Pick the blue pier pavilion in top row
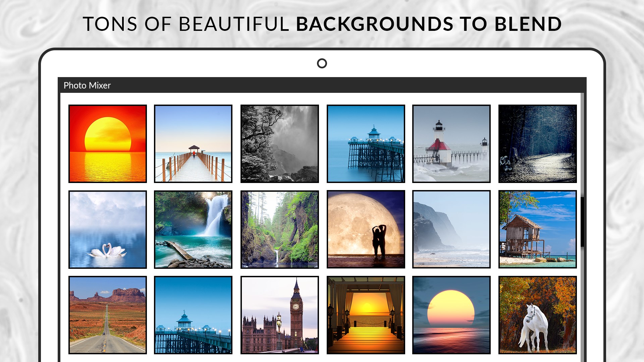 [x=366, y=144]
